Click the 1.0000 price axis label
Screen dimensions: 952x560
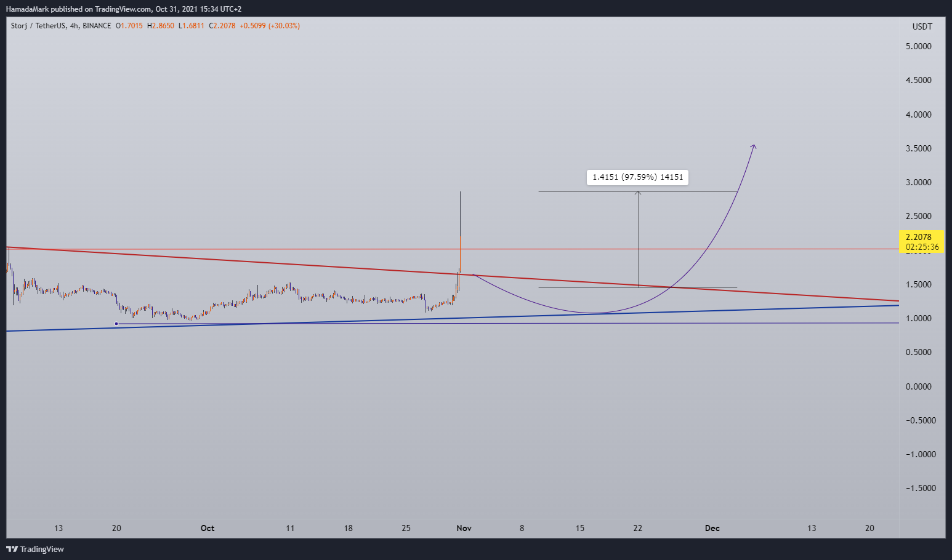(918, 318)
